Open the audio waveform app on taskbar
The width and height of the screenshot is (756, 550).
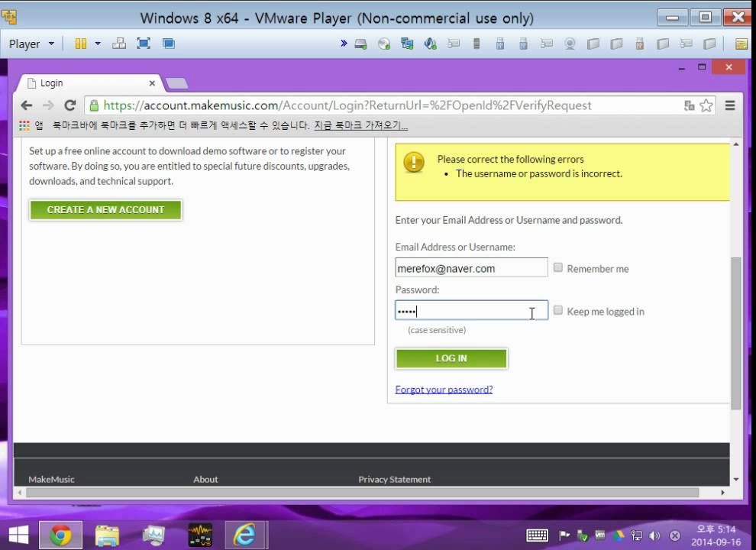click(199, 535)
